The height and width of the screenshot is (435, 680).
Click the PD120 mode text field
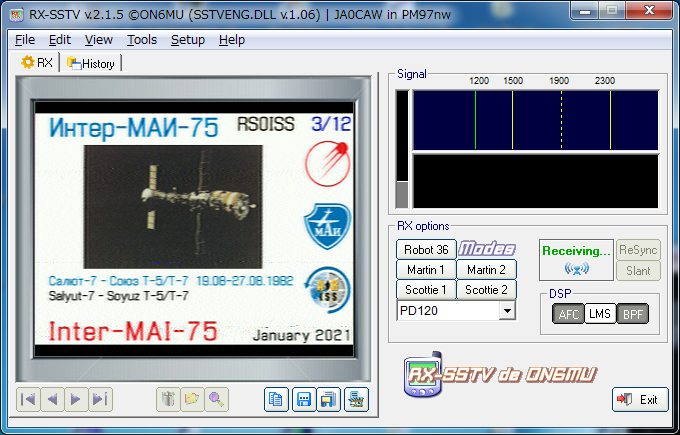448,311
